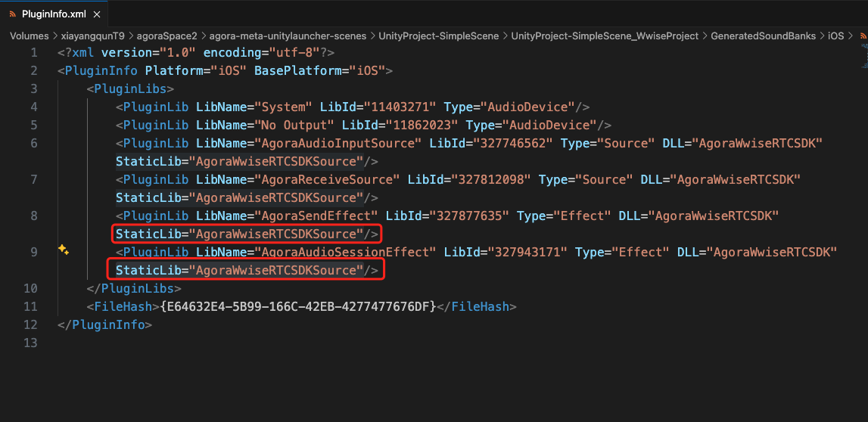Click line number 10 in the gutter
The height and width of the screenshot is (422, 868).
coord(31,288)
